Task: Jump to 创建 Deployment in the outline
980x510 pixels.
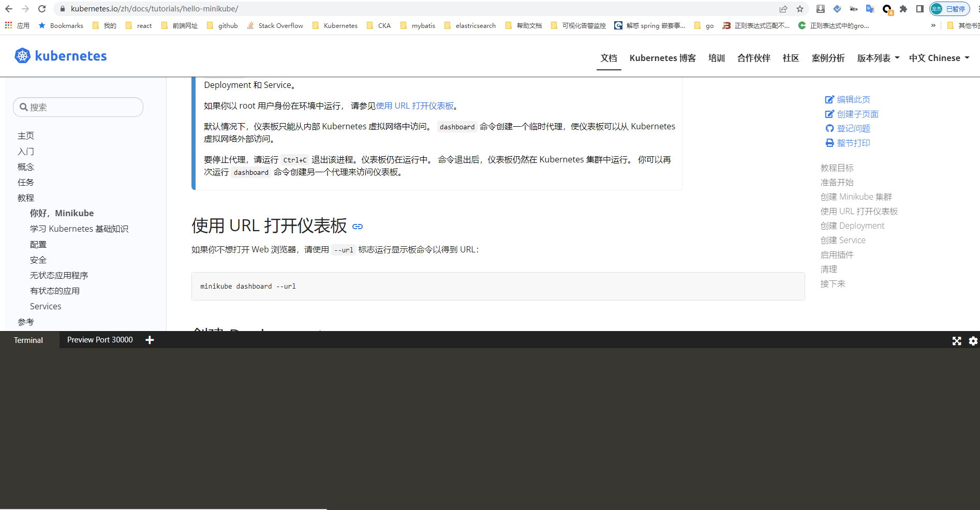Action: [x=853, y=226]
